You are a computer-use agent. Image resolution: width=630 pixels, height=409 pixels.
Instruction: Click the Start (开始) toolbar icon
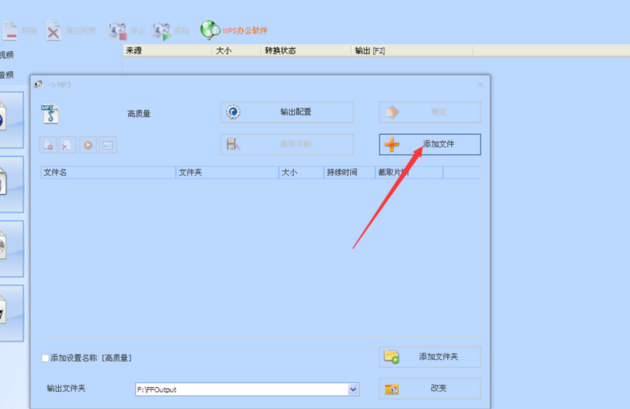pos(162,31)
